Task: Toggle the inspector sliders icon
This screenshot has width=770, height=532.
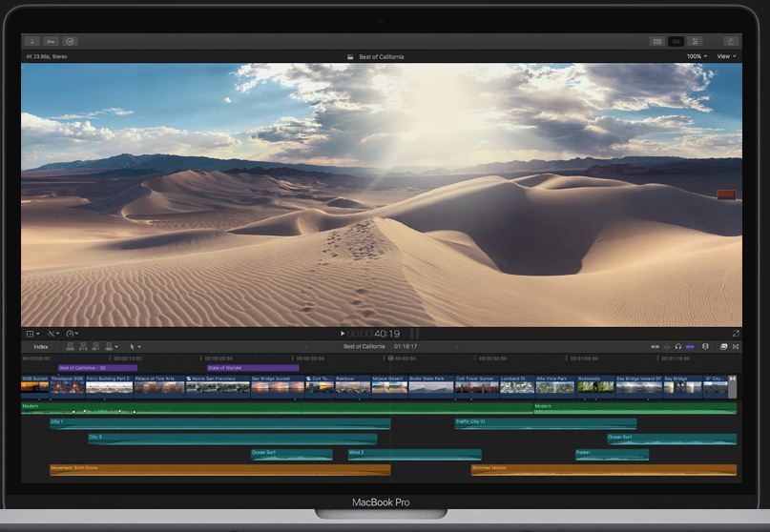Action: 695,42
